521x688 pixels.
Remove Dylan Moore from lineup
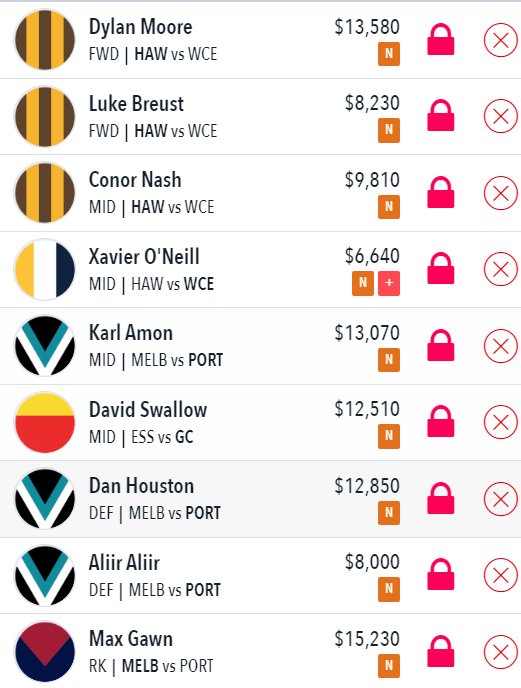[501, 40]
